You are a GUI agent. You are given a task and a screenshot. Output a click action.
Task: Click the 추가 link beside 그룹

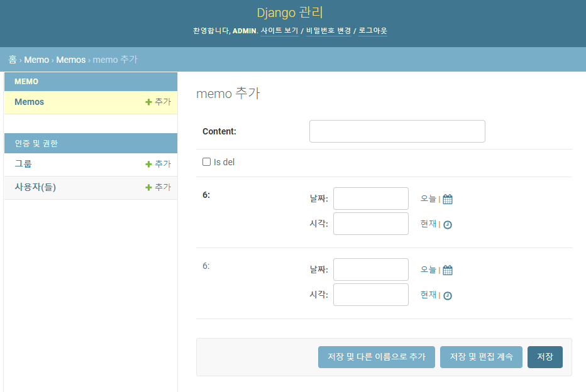click(158, 163)
